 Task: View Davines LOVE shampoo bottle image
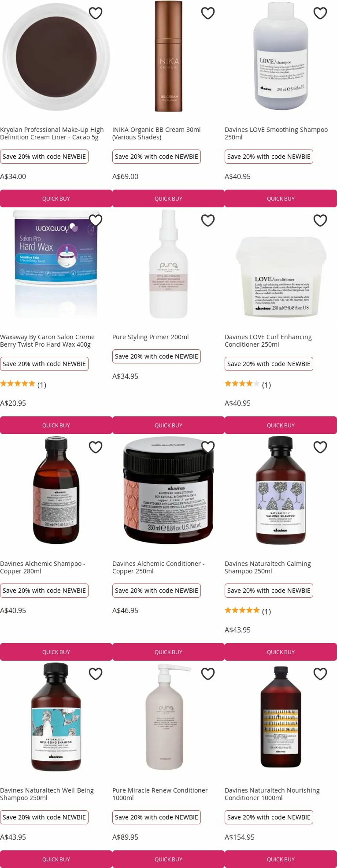click(x=281, y=56)
